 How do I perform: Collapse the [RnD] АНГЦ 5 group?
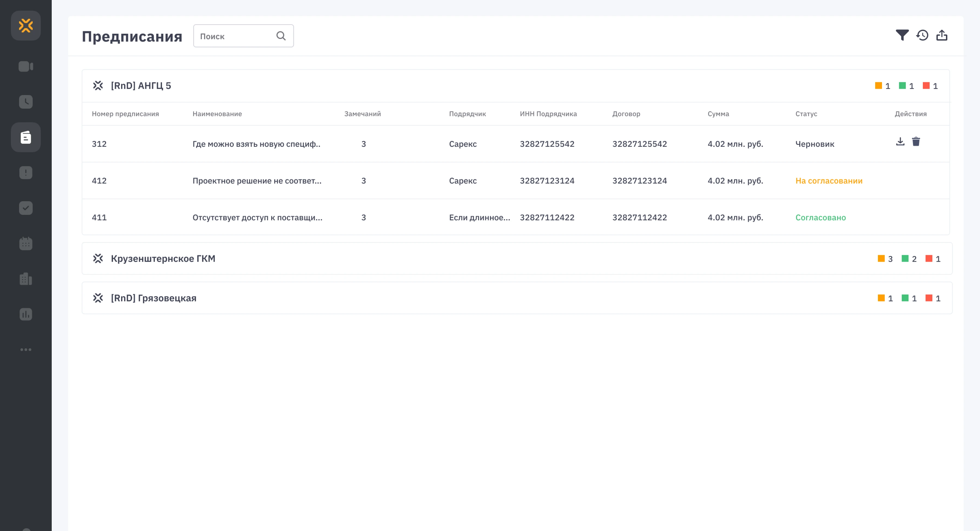pyautogui.click(x=141, y=86)
